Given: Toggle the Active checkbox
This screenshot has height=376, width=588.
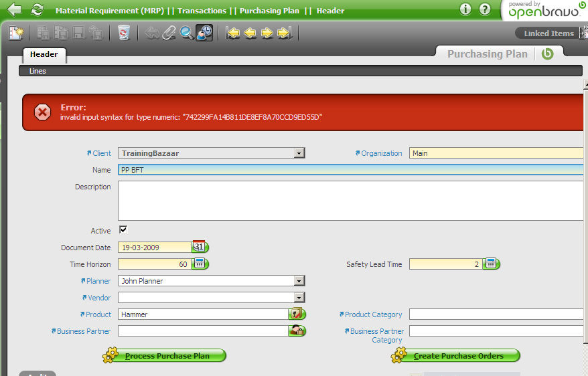Looking at the screenshot, I should (x=123, y=230).
